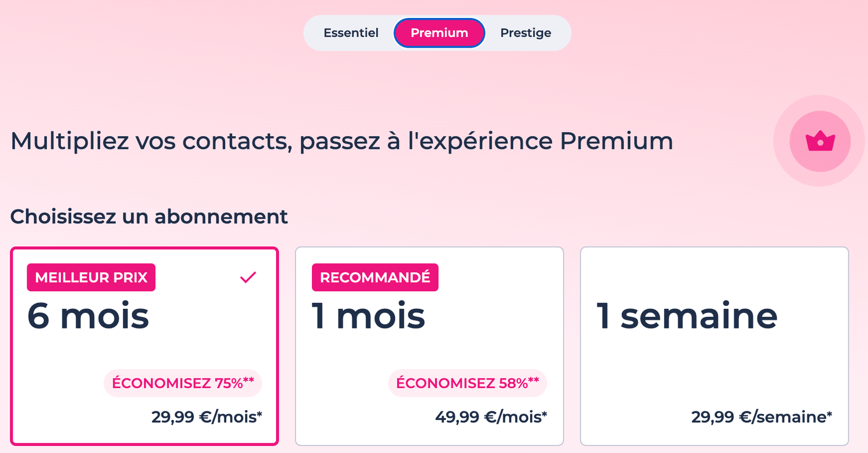Click the 6 mois heading text

[88, 315]
